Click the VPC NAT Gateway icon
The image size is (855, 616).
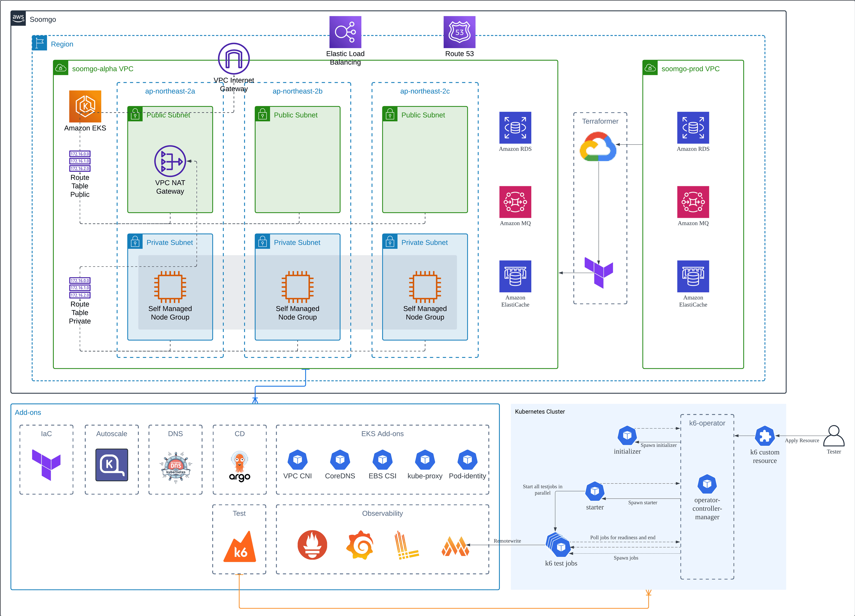pos(170,161)
